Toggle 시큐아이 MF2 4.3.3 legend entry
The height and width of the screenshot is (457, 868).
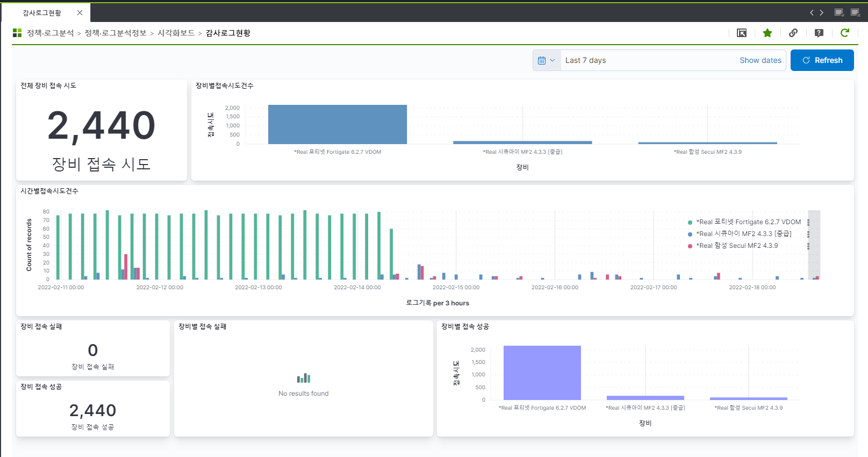click(x=744, y=234)
